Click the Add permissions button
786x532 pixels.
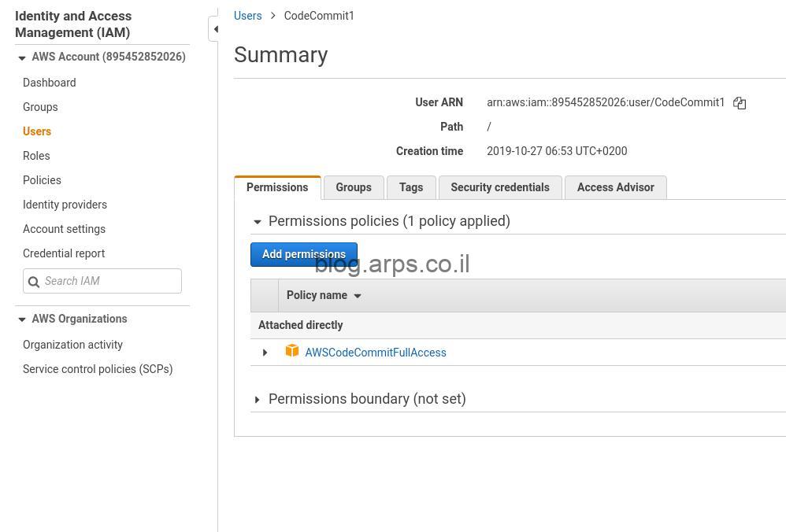click(304, 254)
